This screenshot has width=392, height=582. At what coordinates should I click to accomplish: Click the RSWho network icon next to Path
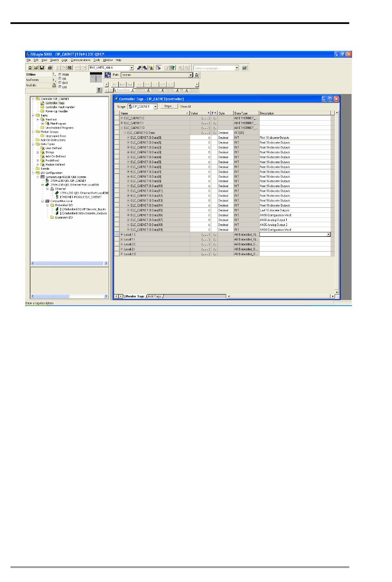(x=196, y=75)
